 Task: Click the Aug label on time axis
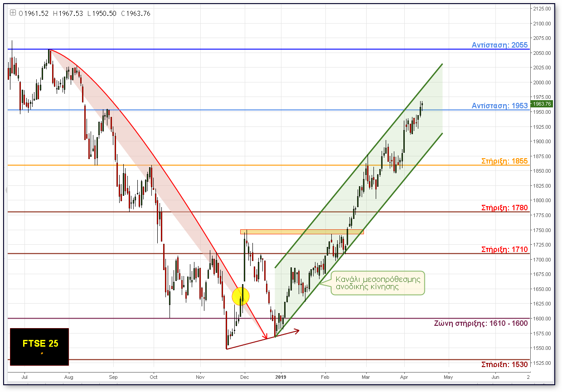[x=68, y=377]
